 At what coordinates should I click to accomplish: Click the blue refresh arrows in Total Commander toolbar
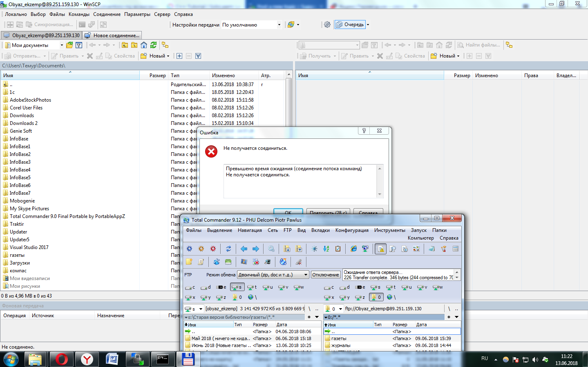228,249
